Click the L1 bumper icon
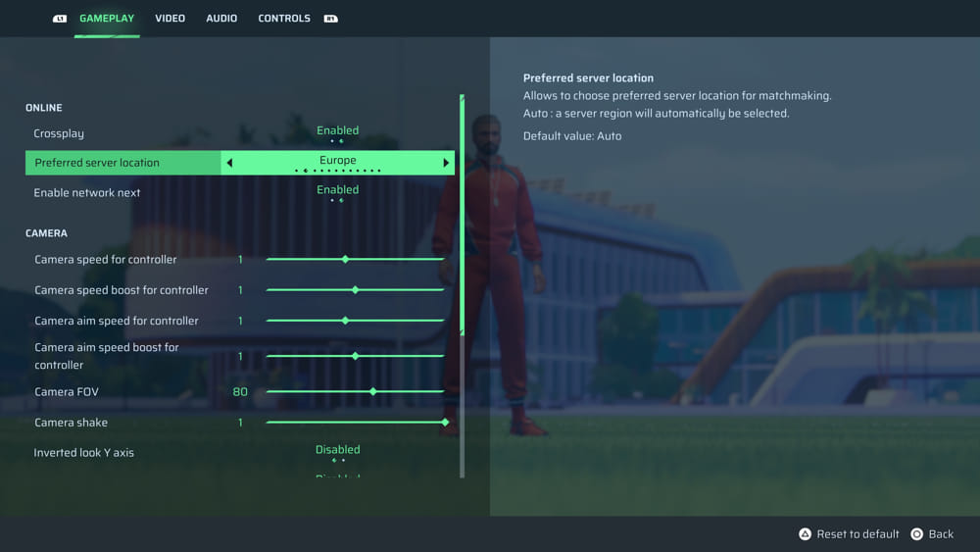 click(60, 19)
